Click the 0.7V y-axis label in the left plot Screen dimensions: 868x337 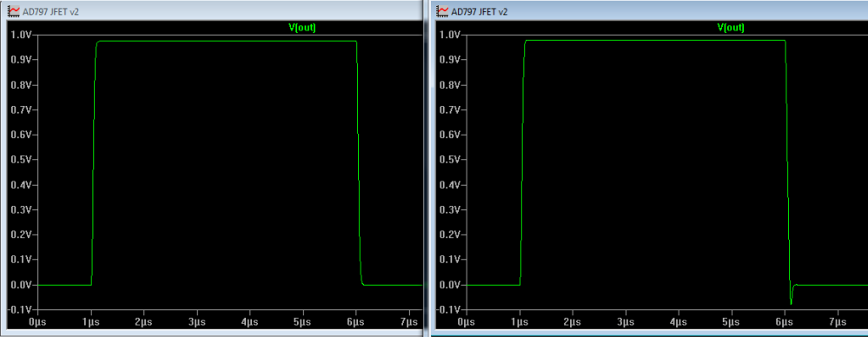(21, 109)
